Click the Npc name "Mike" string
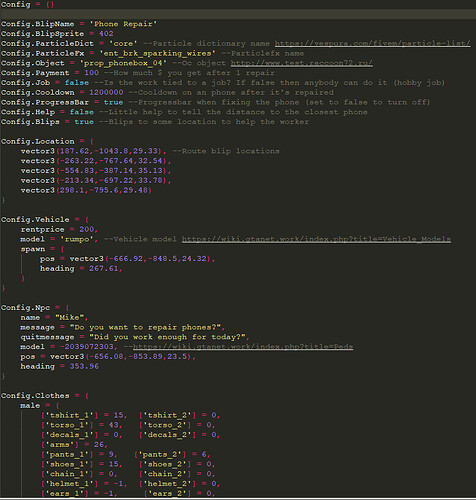This screenshot has width=476, height=500. tap(69, 317)
